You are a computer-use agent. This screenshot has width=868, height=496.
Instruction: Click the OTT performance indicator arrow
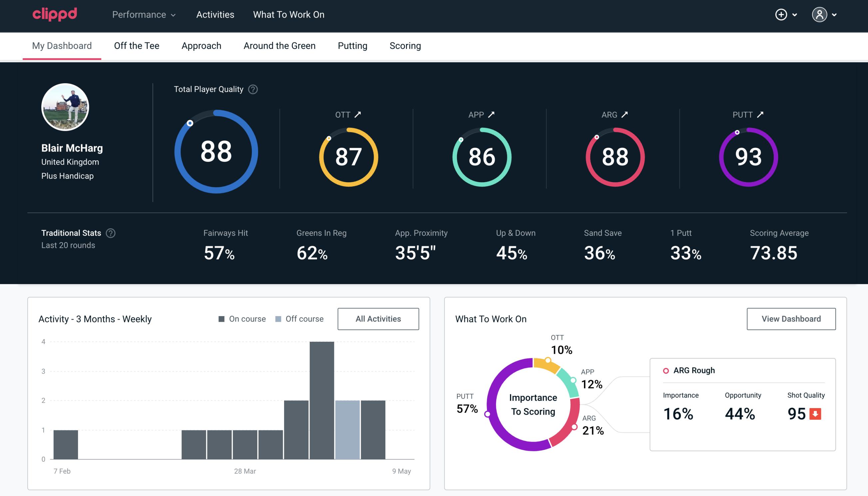[x=358, y=115]
